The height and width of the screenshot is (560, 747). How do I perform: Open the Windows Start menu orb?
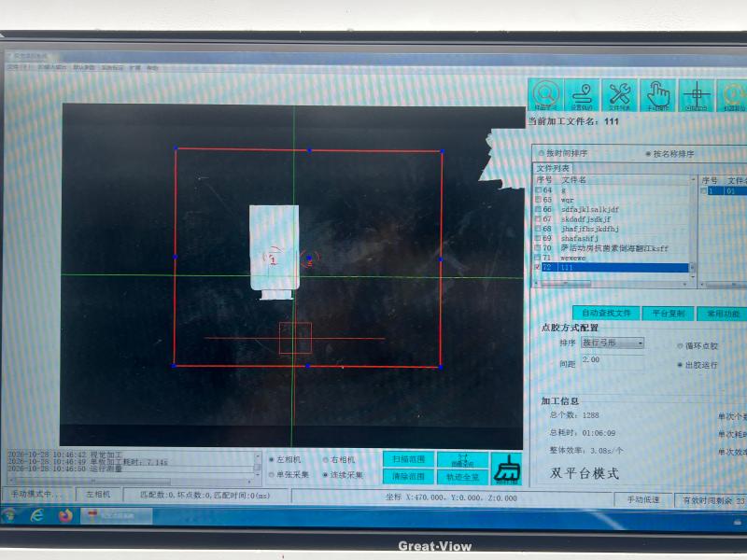(9, 515)
